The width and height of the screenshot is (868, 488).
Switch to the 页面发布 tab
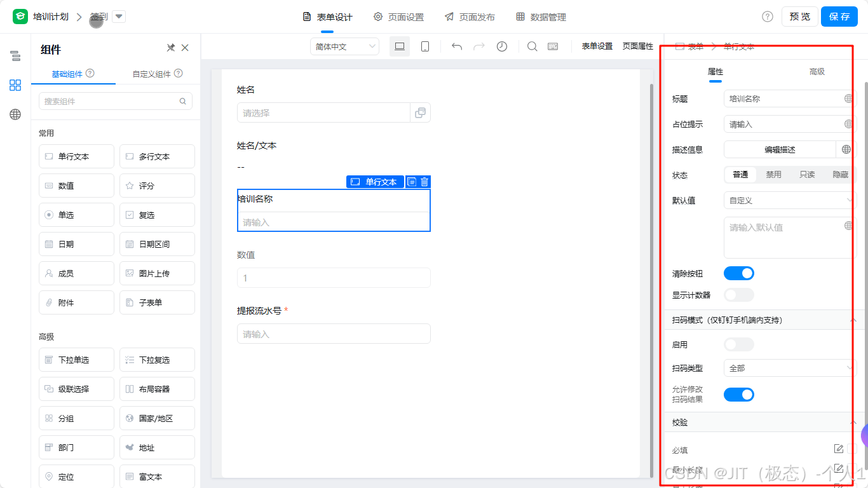(470, 17)
